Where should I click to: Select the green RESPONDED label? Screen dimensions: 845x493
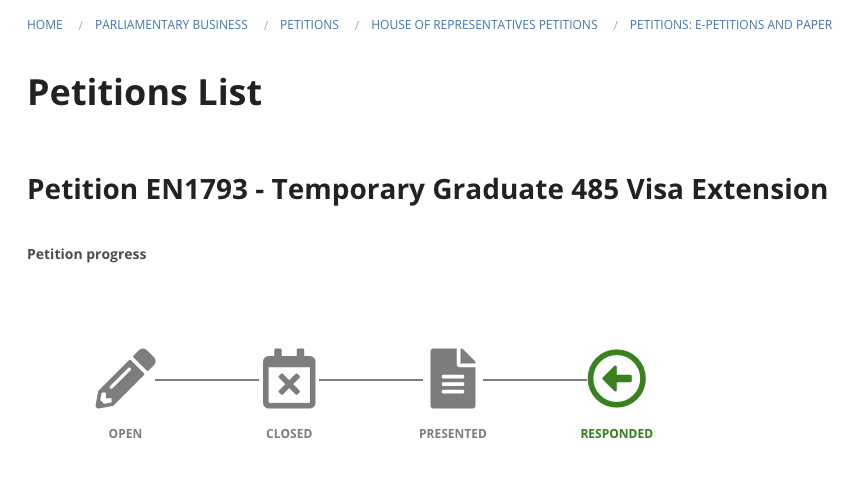click(617, 434)
